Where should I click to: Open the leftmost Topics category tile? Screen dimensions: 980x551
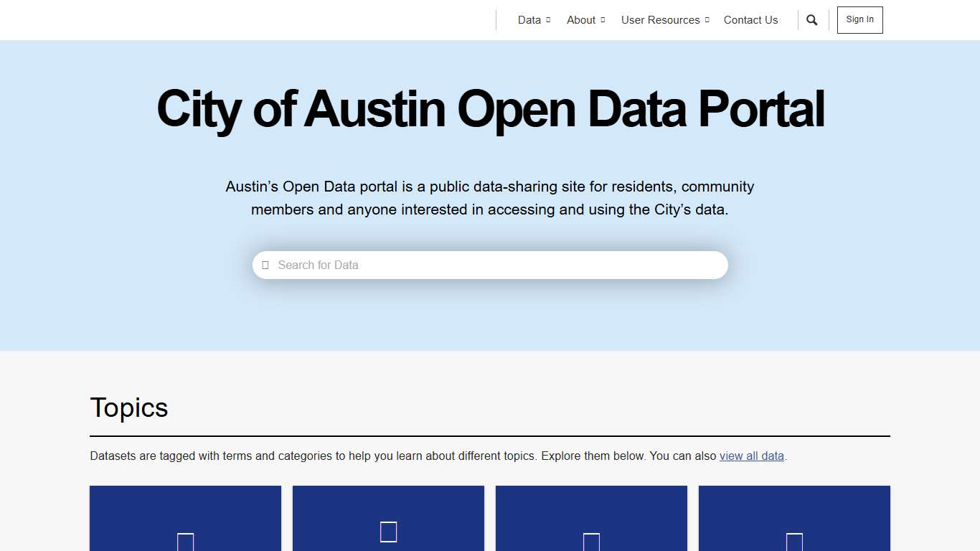tap(185, 518)
